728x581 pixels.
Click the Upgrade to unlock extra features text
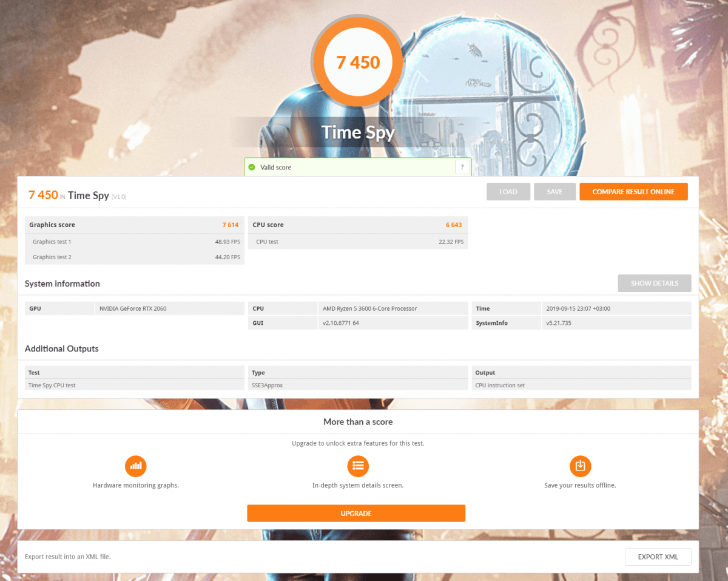(358, 443)
